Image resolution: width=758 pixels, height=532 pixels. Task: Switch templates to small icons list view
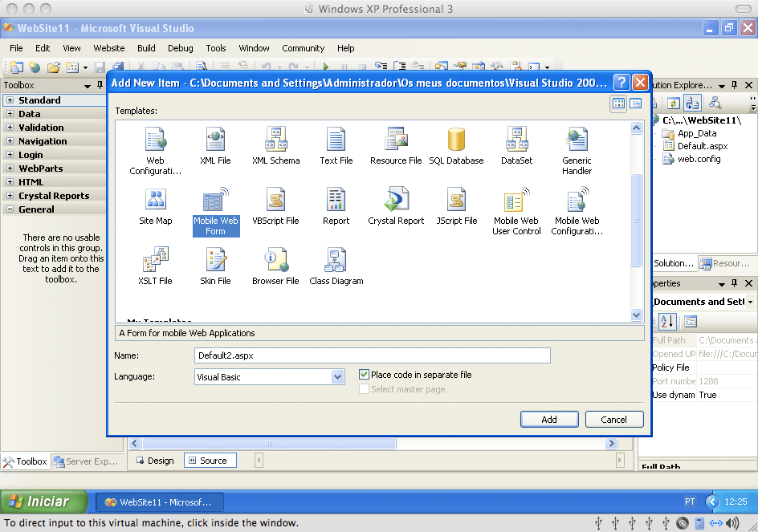pyautogui.click(x=636, y=104)
